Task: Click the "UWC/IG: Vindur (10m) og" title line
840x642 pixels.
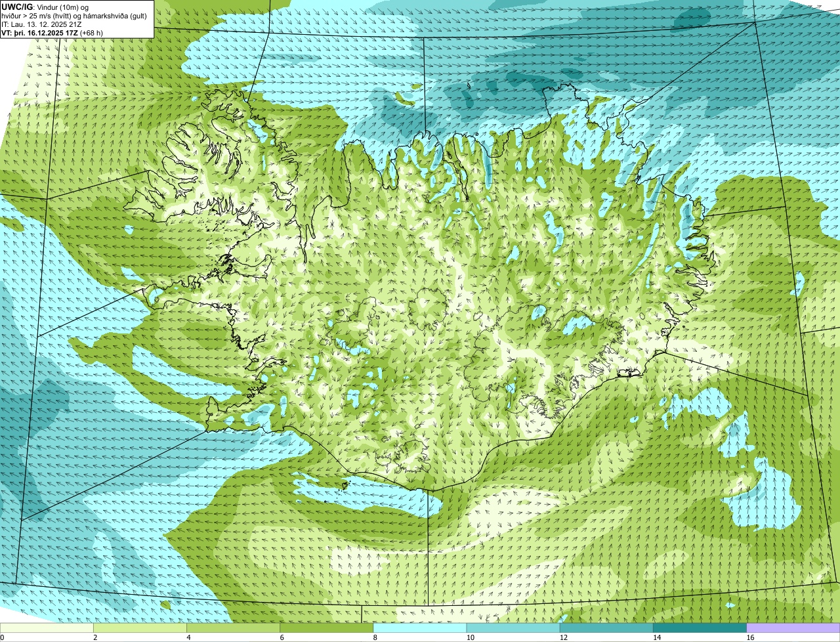Action: point(45,7)
